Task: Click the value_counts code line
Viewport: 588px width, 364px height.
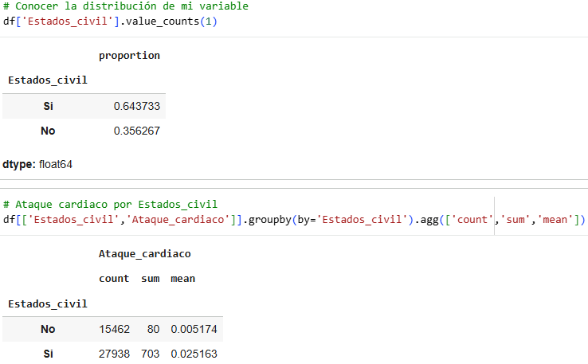Action: (110, 21)
